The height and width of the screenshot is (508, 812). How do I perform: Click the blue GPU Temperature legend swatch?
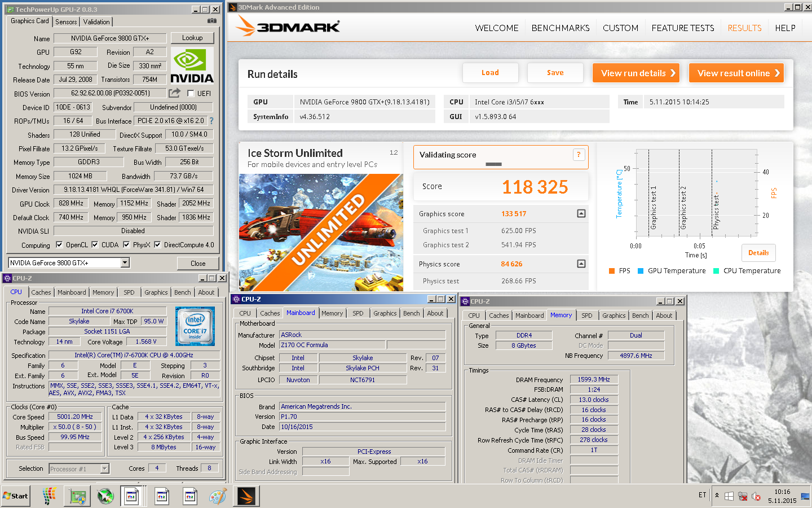641,271
